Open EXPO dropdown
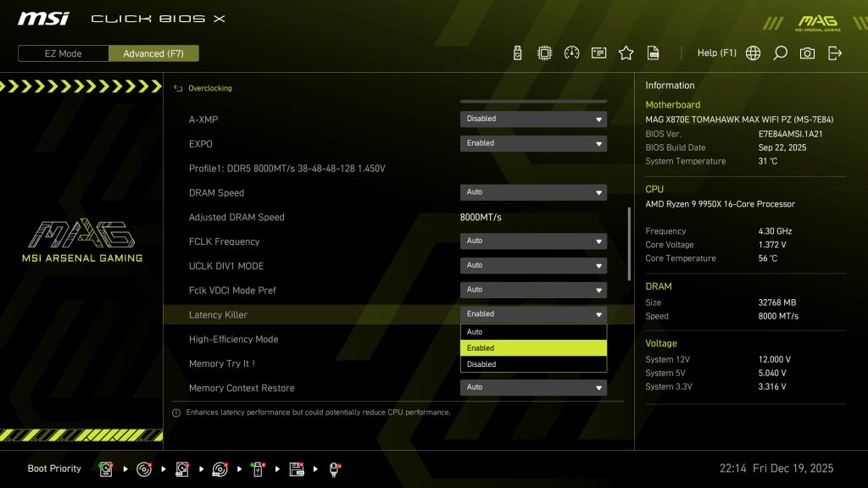This screenshot has width=868, height=488. click(x=534, y=143)
